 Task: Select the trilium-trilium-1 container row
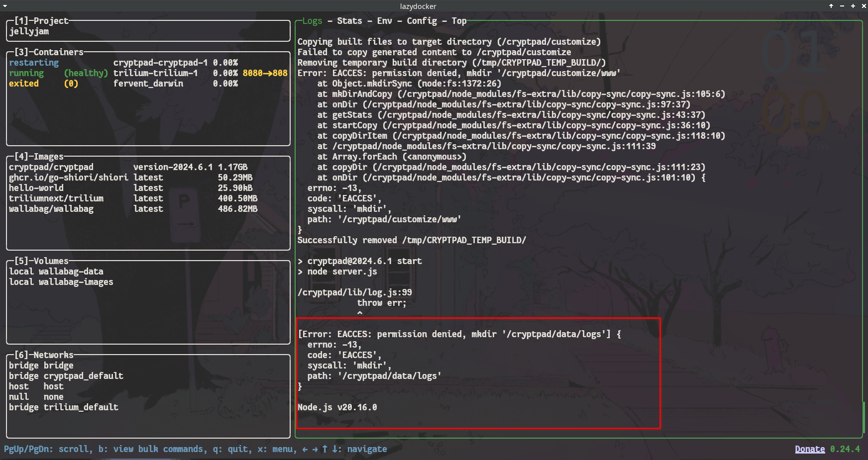click(148, 73)
